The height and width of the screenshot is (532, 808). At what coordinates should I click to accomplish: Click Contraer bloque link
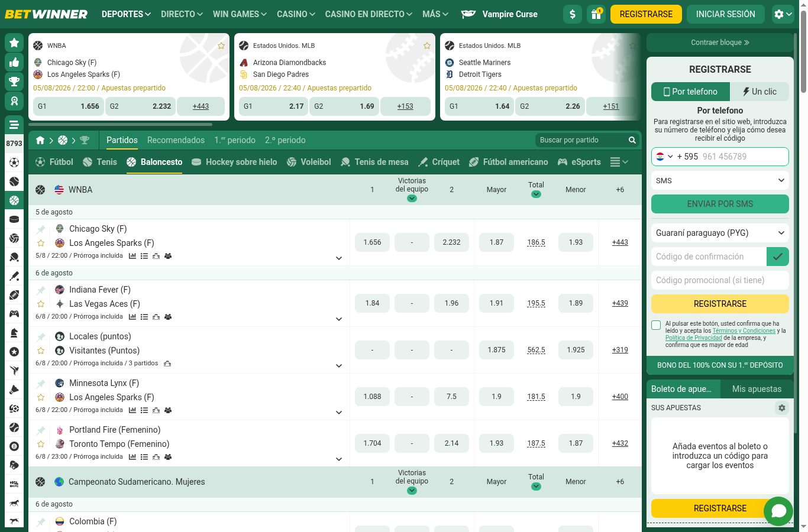tap(720, 43)
